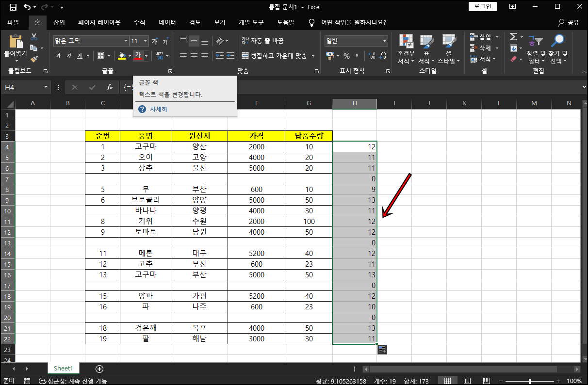Click the Undo arrow in quick access toolbar

(x=27, y=7)
